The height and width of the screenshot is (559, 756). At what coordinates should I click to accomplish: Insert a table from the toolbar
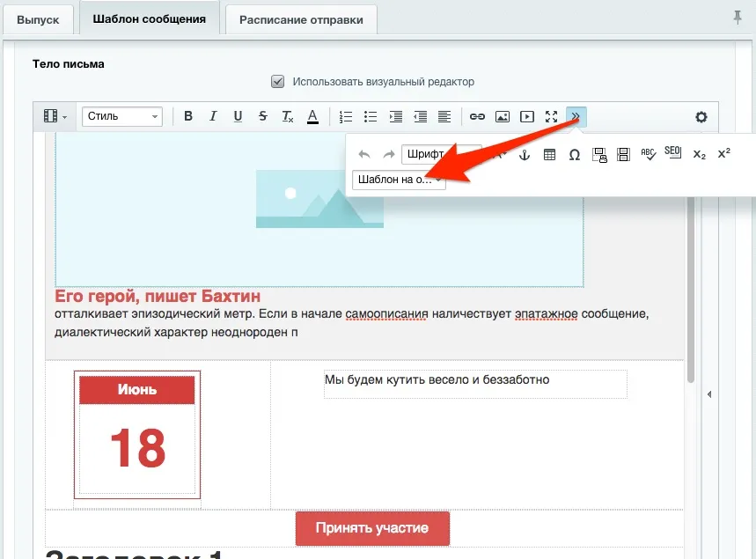[x=549, y=153]
